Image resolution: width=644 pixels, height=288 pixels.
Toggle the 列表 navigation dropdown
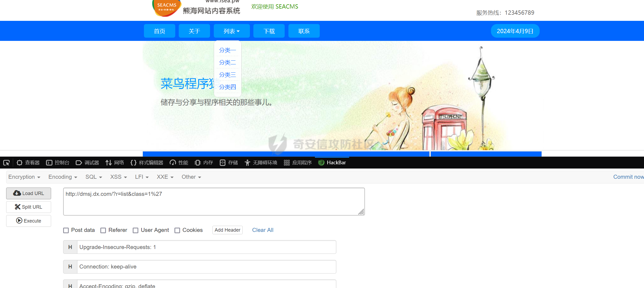pos(232,31)
